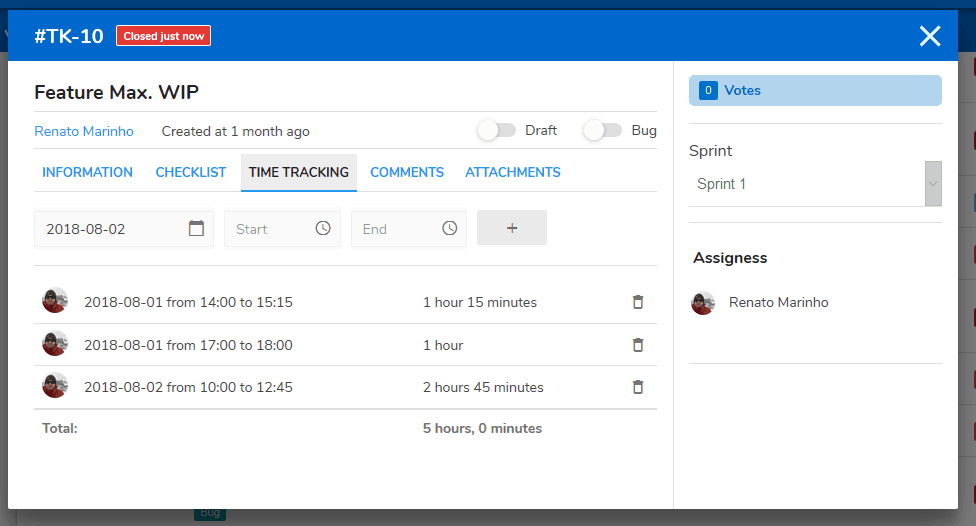This screenshot has width=976, height=526.
Task: Click the clock icon in Start field
Action: (x=323, y=229)
